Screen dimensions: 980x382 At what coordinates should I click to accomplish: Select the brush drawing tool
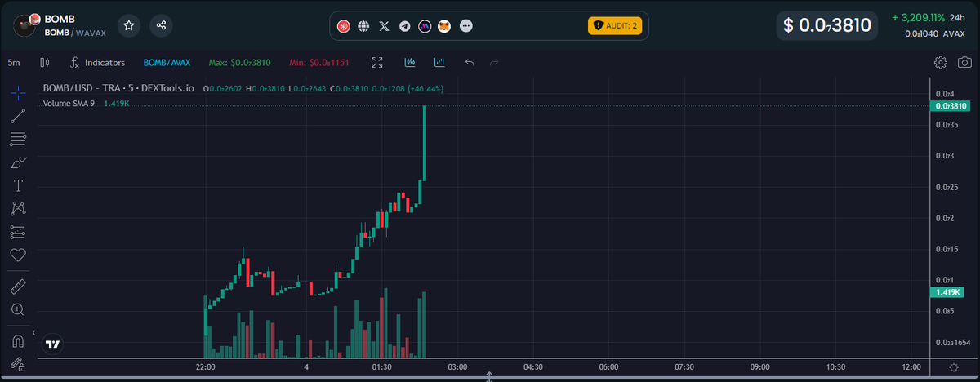click(18, 162)
